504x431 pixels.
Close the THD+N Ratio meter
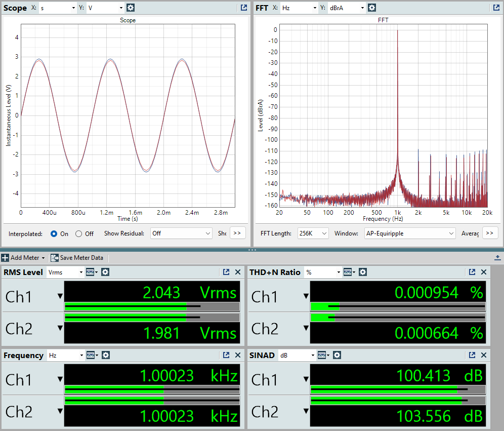(484, 272)
